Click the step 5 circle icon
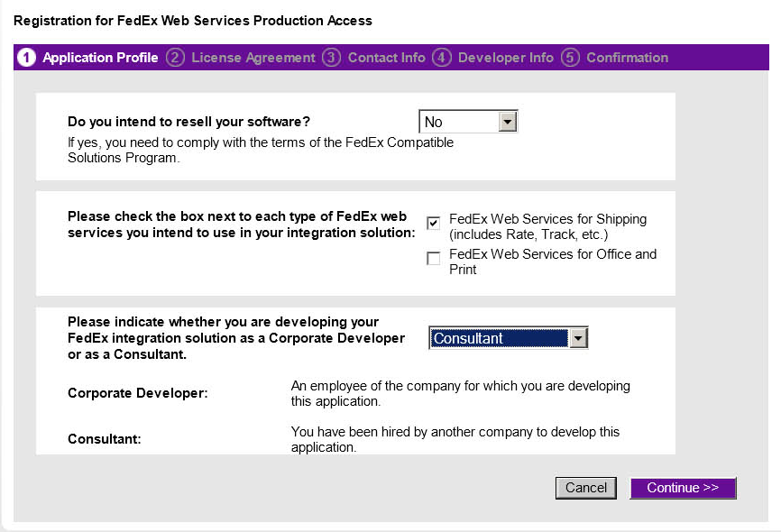 pos(570,58)
